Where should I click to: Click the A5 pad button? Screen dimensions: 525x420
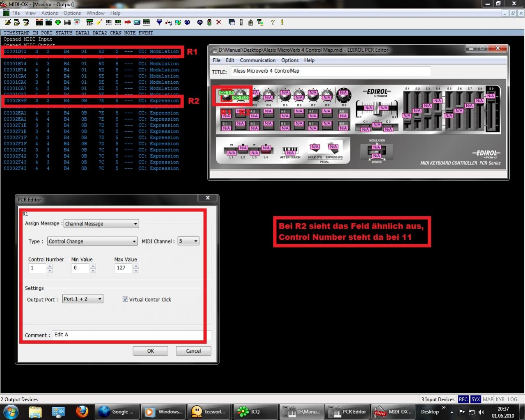click(284, 113)
